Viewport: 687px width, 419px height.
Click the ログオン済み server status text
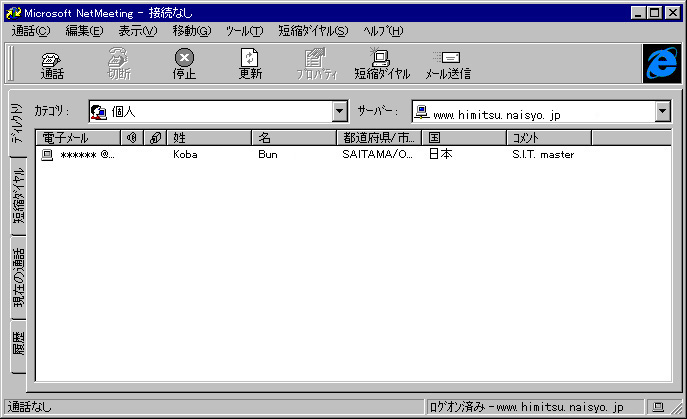click(x=526, y=407)
